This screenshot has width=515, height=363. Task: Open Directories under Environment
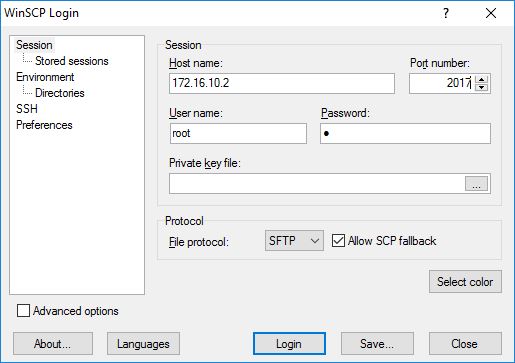tap(60, 93)
